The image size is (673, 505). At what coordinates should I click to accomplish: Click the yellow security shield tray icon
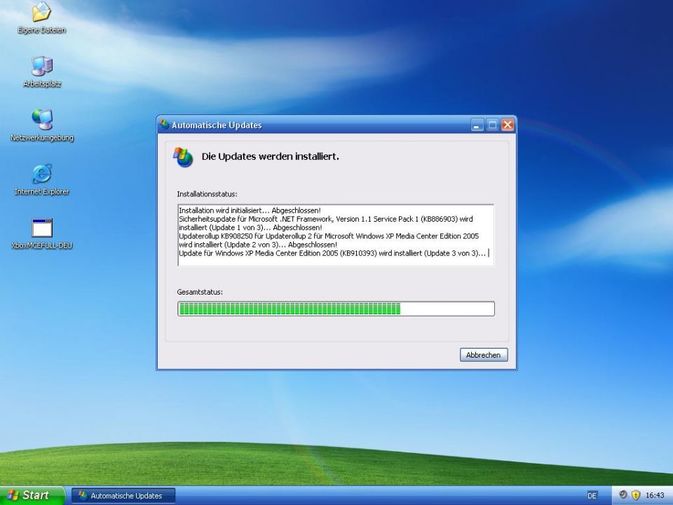(x=636, y=496)
